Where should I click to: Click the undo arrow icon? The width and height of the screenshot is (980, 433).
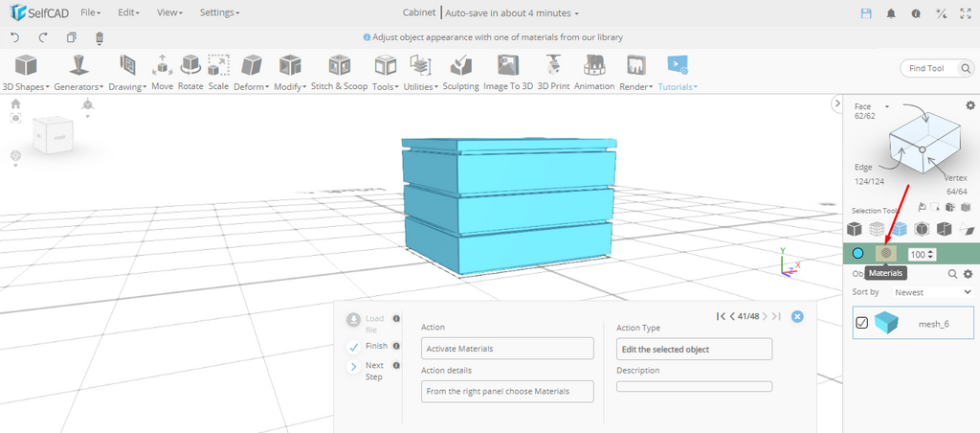click(x=15, y=37)
